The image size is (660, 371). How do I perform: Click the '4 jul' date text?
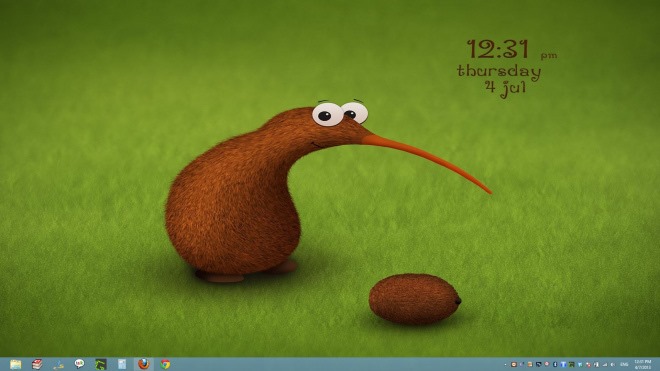506,88
